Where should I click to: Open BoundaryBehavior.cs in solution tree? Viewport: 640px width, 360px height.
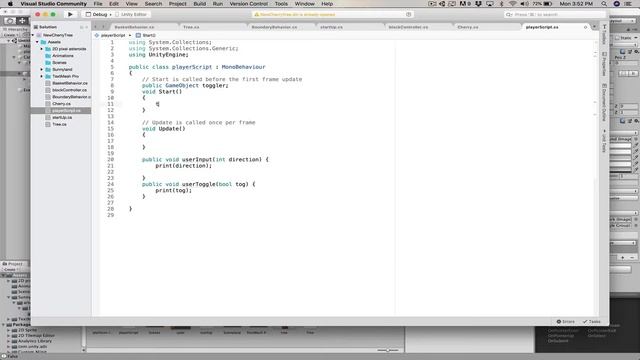(71, 97)
